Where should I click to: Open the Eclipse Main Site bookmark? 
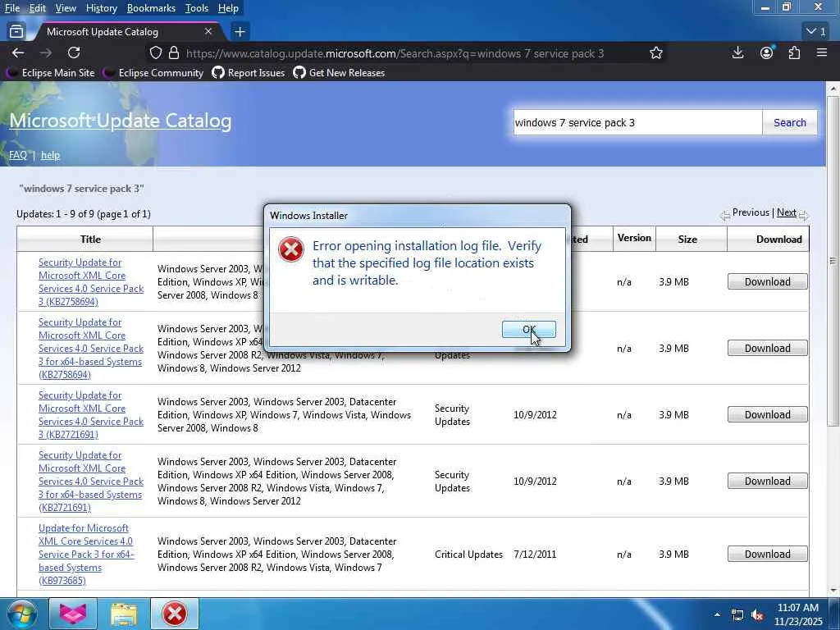pyautogui.click(x=51, y=73)
